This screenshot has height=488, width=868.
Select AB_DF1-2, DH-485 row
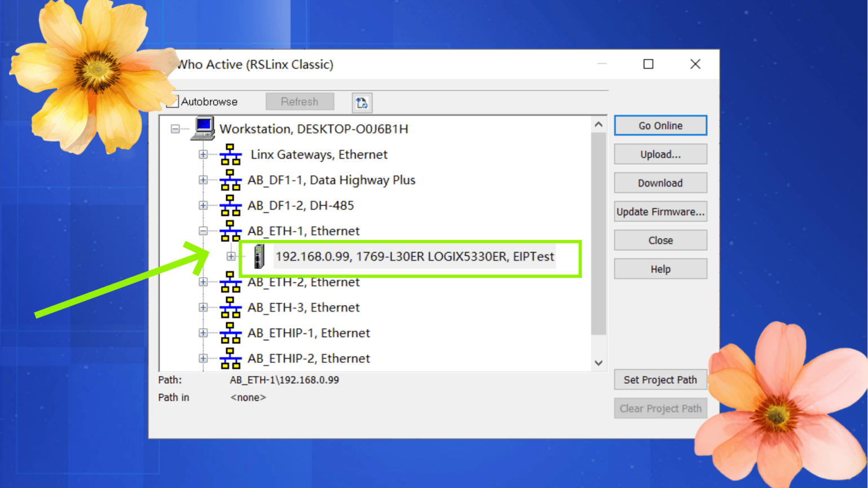tap(301, 205)
